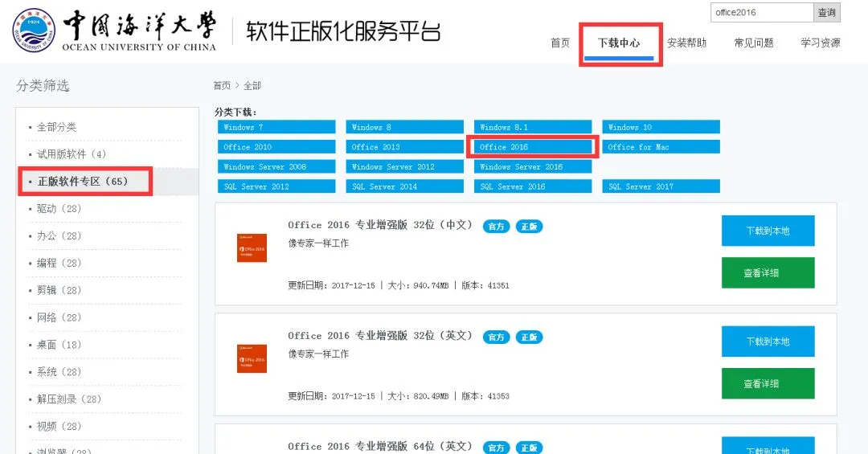Screen dimensions: 868x454
Task: Filter downloads by Windows 8.1
Action: tap(533, 127)
